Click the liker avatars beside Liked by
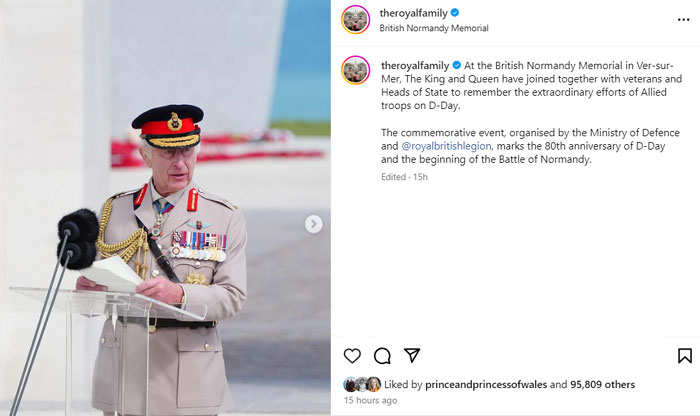The width and height of the screenshot is (700, 416). coord(362,384)
